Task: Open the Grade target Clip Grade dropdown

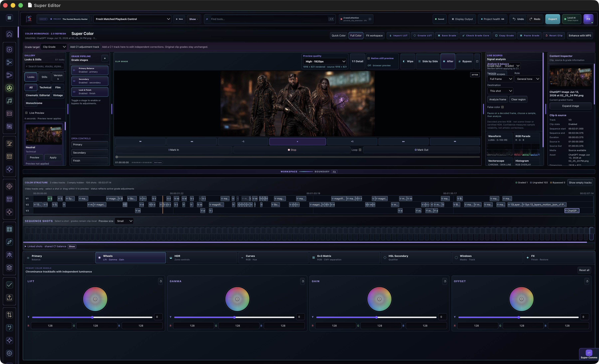Action: coord(54,47)
